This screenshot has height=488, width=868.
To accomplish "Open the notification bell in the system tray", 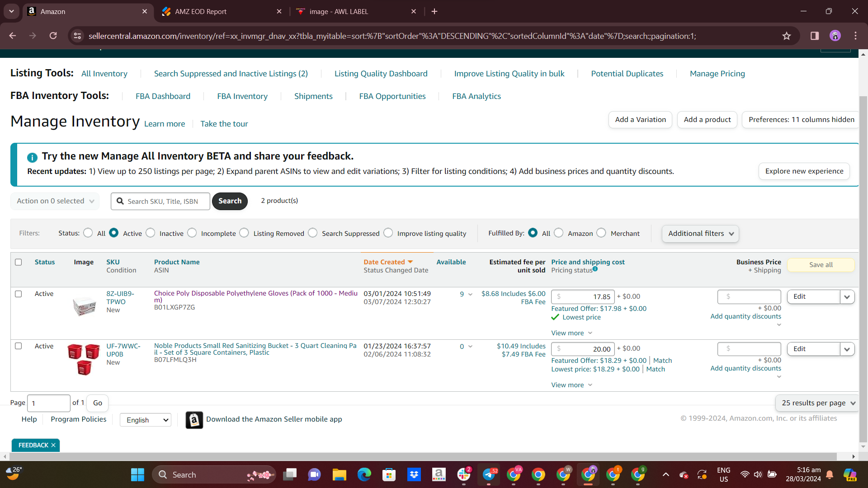I will tap(830, 475).
